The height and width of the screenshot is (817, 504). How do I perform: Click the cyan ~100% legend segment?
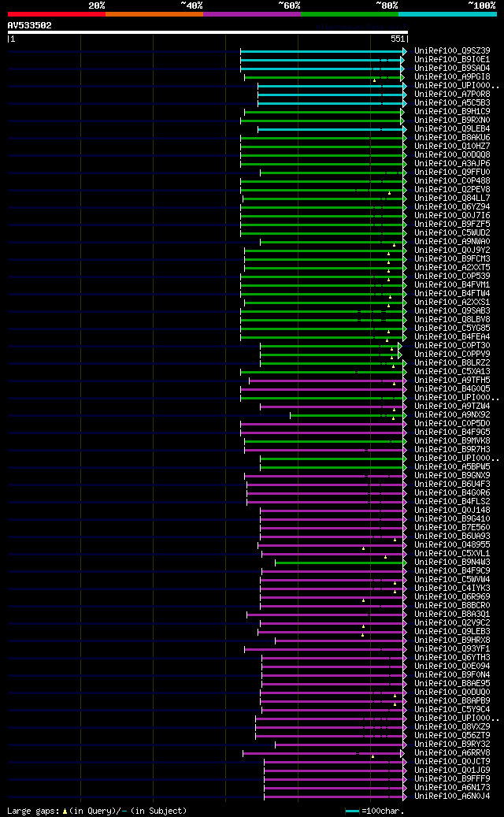448,14
